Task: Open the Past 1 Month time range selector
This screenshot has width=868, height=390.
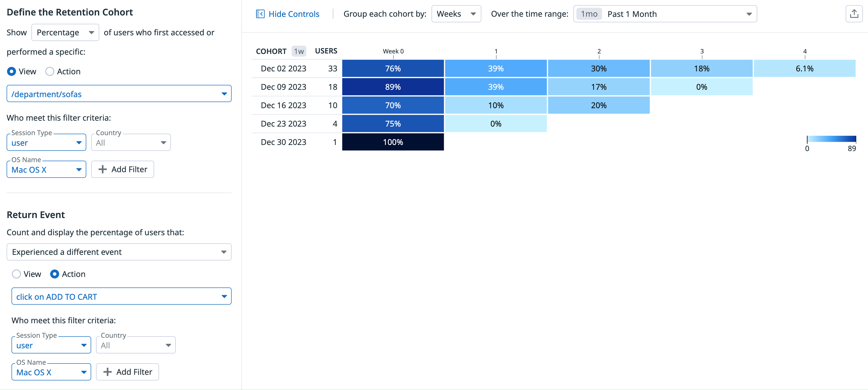Action: tap(665, 14)
